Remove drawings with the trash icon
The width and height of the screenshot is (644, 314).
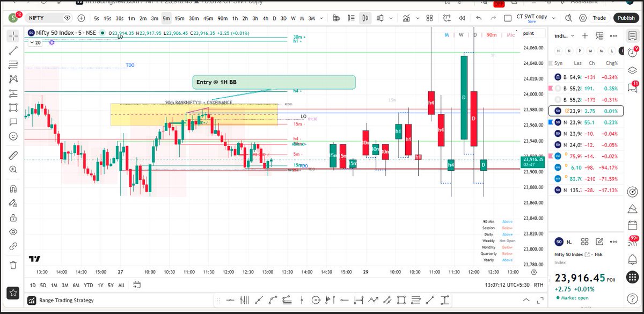(x=13, y=265)
